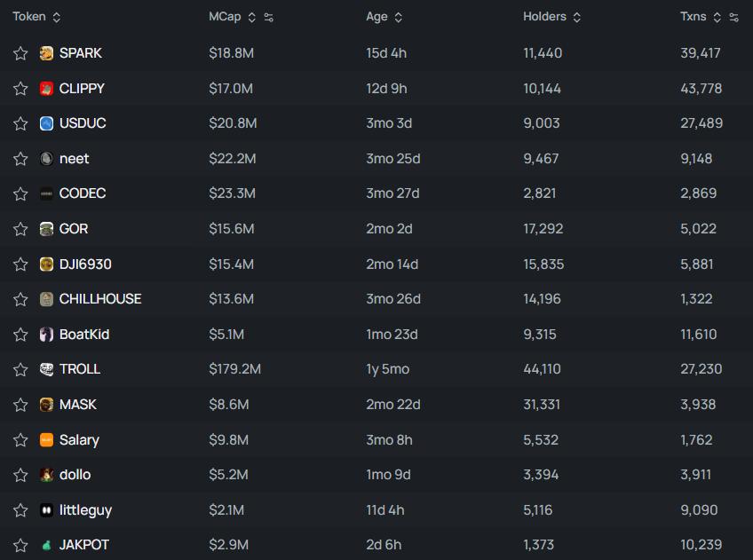This screenshot has width=753, height=560.
Task: Open MCap filter settings icon
Action: click(269, 18)
